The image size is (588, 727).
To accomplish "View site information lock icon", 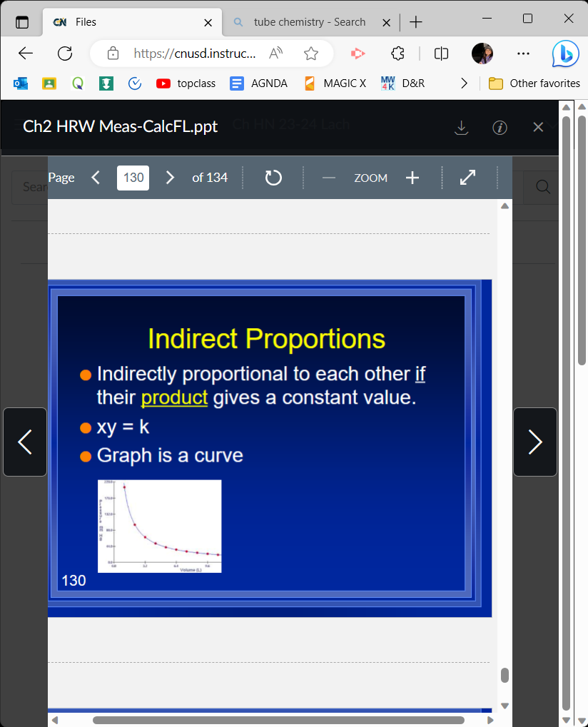I will (113, 54).
